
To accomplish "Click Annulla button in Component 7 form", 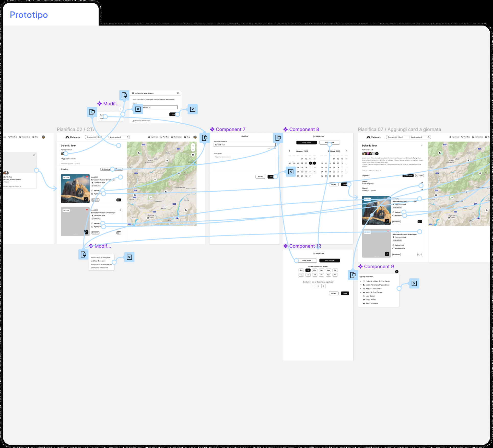I will point(260,177).
